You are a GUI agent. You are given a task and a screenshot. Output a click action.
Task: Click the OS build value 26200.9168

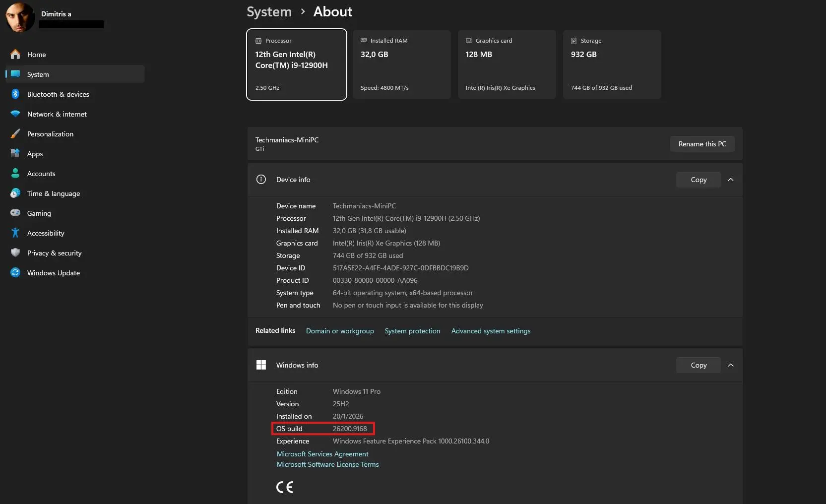pos(350,429)
